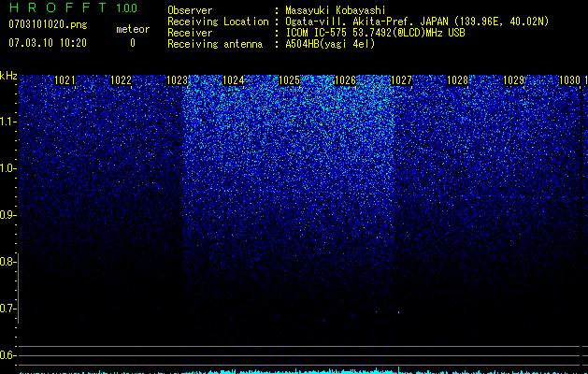Click the 1026 time marker
The height and width of the screenshot is (374, 588).
coord(345,80)
